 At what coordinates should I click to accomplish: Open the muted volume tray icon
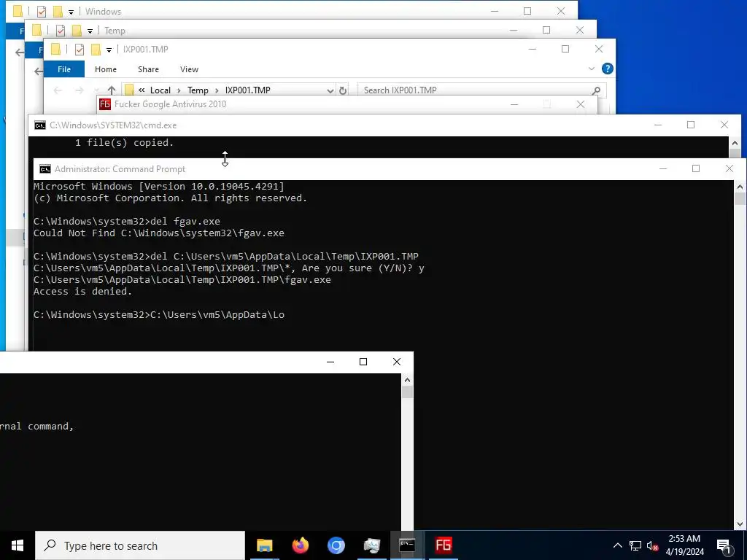pos(653,545)
